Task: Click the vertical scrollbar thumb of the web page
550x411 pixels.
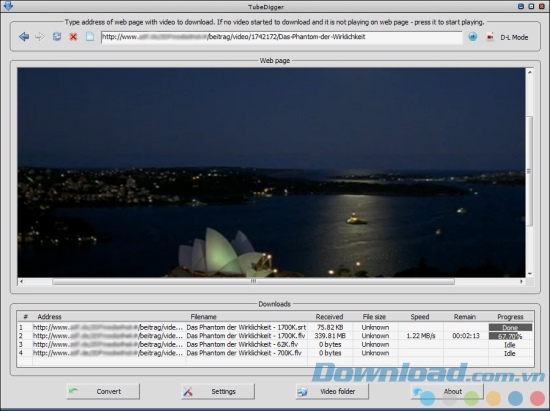Action: click(530, 171)
